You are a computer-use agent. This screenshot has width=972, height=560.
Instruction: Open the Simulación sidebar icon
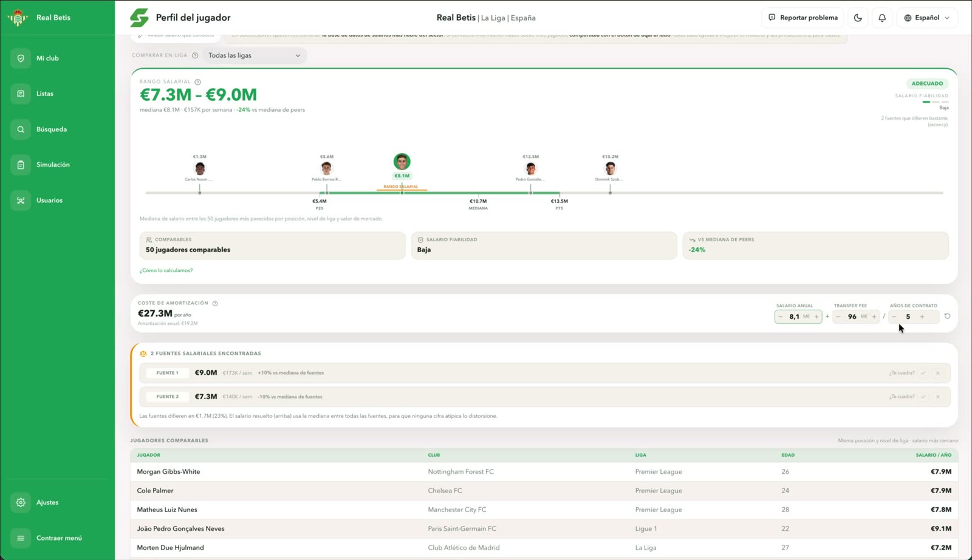[x=21, y=165]
